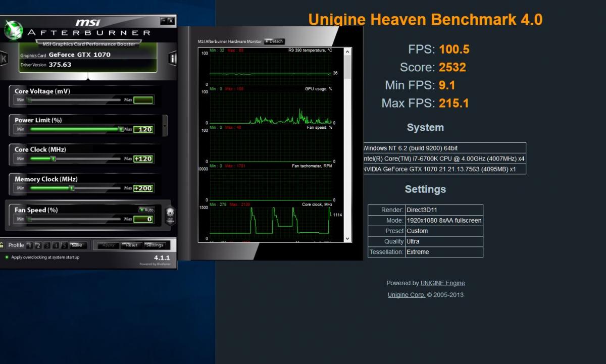This screenshot has width=606, height=364.
Task: Select profile slot 5
Action: point(64,245)
